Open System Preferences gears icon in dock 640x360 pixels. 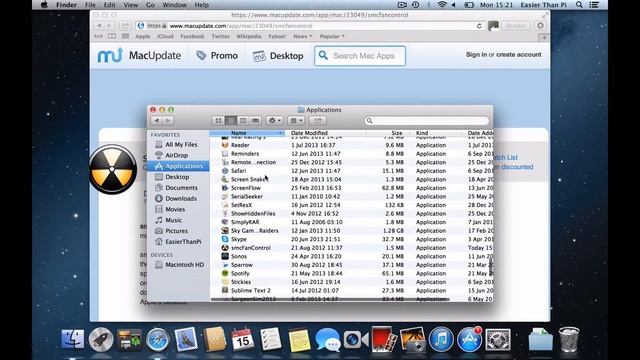tap(498, 339)
